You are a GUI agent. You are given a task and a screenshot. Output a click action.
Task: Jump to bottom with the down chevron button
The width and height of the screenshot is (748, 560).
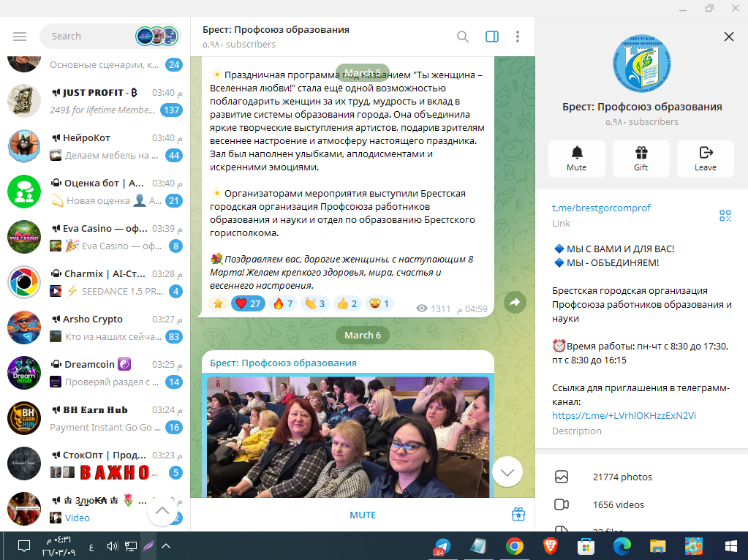click(x=507, y=472)
